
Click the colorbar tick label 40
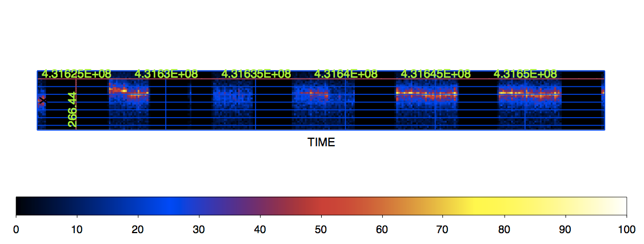(260, 230)
